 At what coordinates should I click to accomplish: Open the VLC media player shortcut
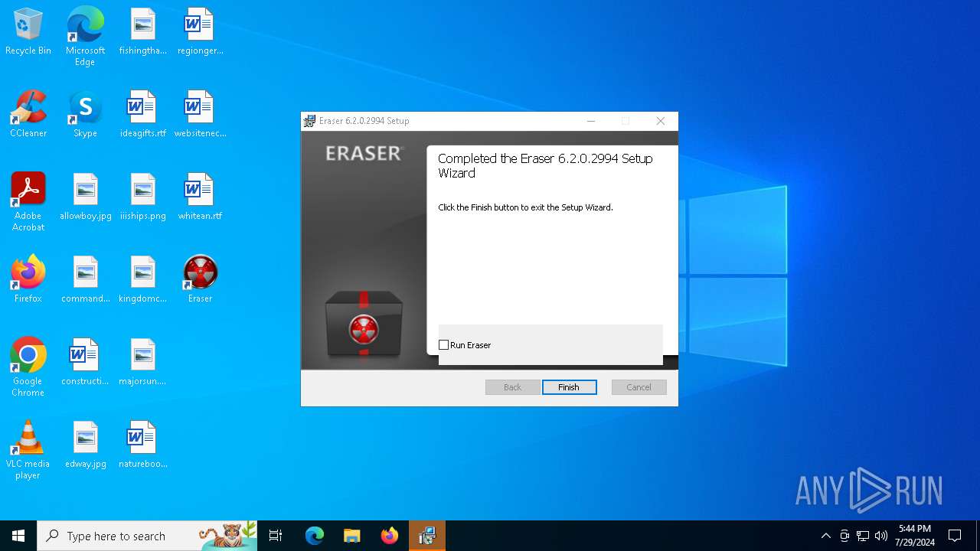tap(28, 450)
